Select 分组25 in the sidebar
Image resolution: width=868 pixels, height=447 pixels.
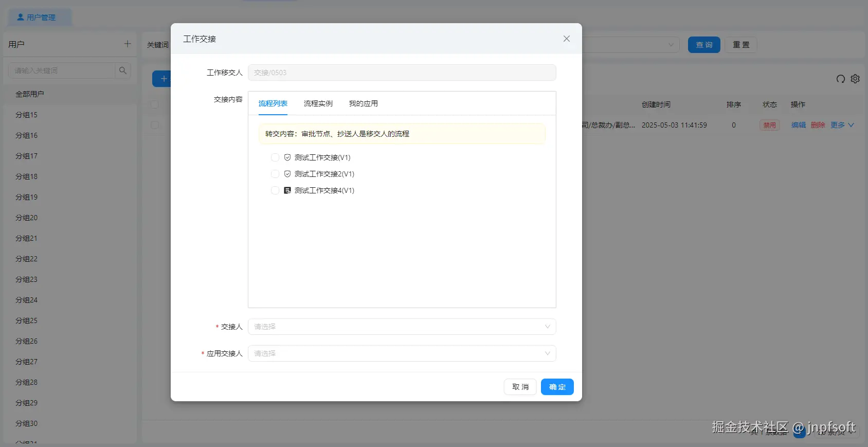click(70, 320)
